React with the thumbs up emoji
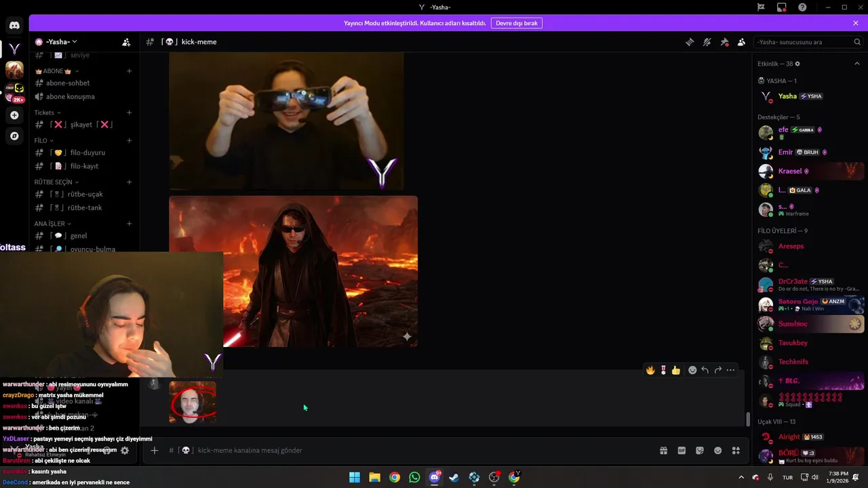 click(676, 370)
